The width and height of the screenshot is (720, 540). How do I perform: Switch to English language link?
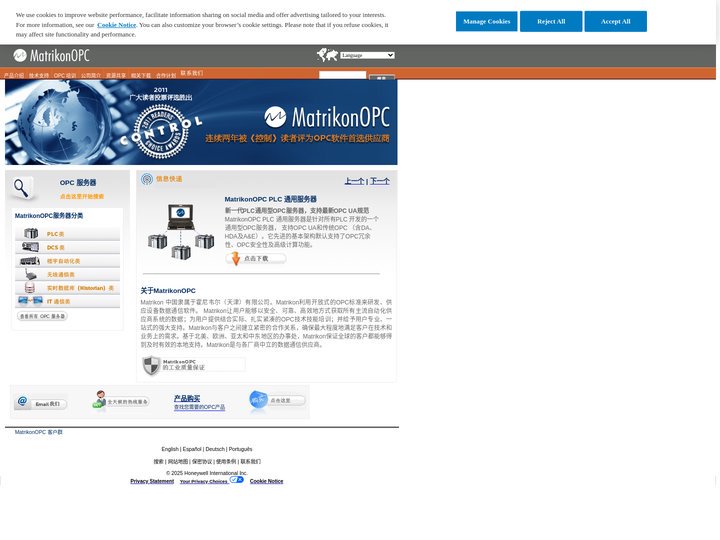(170, 449)
